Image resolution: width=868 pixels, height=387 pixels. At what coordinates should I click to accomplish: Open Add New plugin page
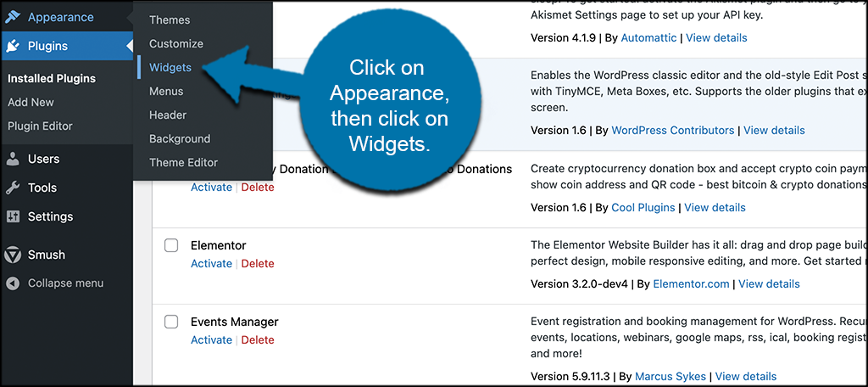(x=31, y=103)
